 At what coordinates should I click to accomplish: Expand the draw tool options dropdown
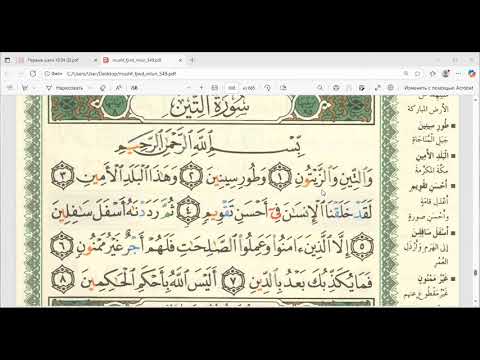[90, 88]
